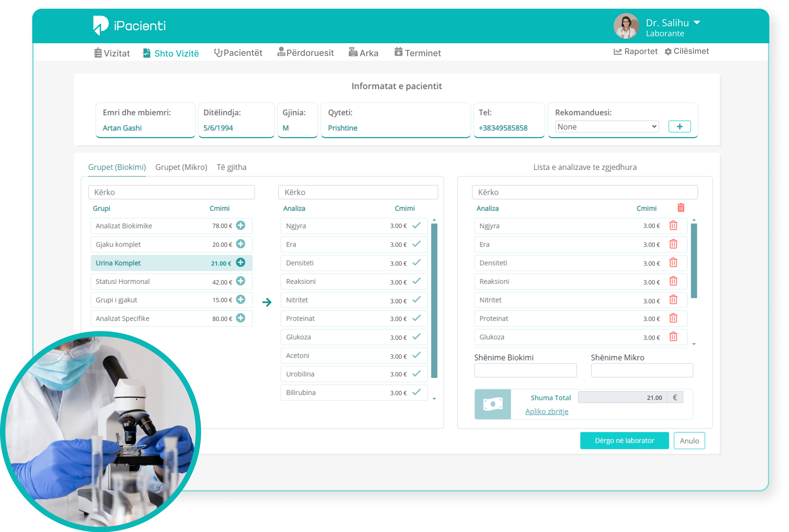Add Urina Komplet group with plus icon

tap(240, 262)
